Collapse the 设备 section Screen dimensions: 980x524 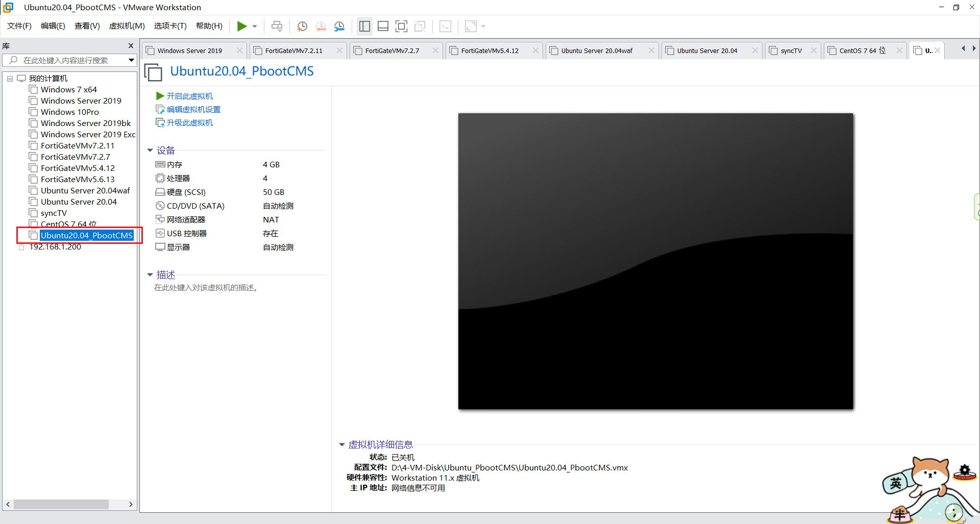click(x=150, y=151)
